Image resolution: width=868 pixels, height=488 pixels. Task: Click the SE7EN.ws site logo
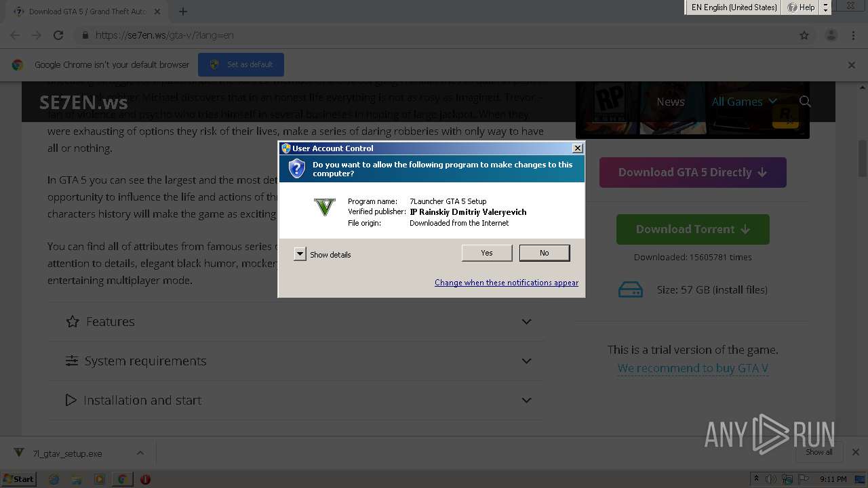point(83,102)
